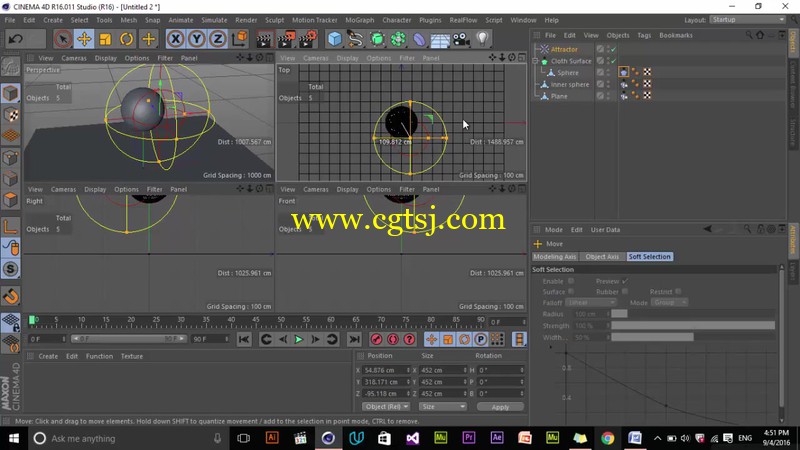
Task: Toggle Restrict checkbox
Action: point(678,292)
